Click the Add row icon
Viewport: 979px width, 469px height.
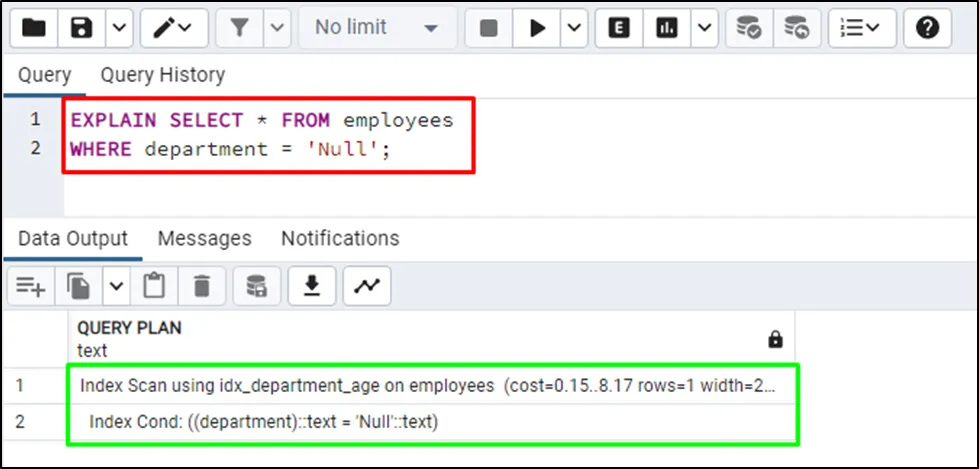[x=30, y=287]
